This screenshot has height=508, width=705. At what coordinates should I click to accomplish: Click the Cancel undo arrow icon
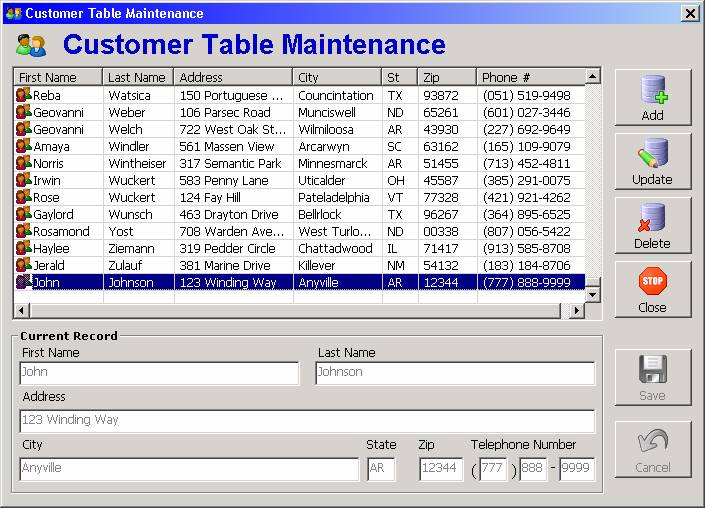coord(652,442)
